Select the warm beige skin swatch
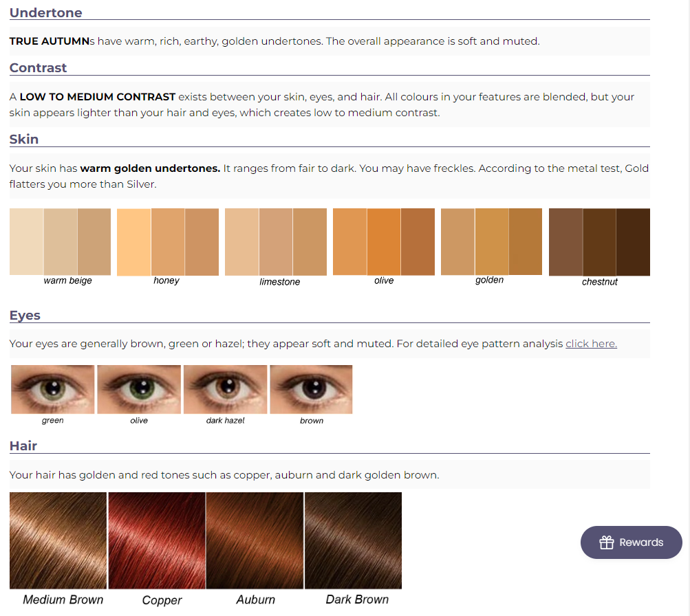This screenshot has width=690, height=616. tap(61, 242)
